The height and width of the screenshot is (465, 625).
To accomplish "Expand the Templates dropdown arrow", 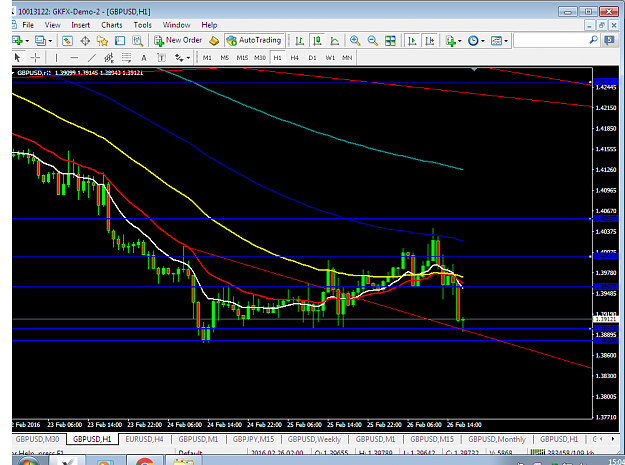I will click(x=506, y=41).
